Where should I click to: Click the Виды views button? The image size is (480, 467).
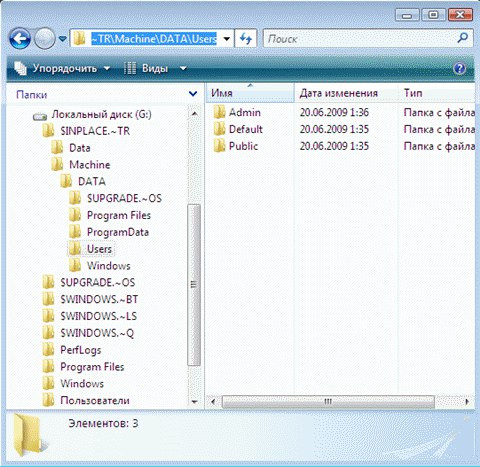[x=146, y=68]
